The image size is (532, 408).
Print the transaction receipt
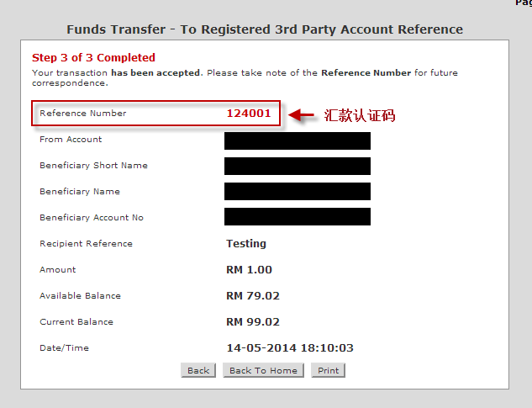pos(328,370)
